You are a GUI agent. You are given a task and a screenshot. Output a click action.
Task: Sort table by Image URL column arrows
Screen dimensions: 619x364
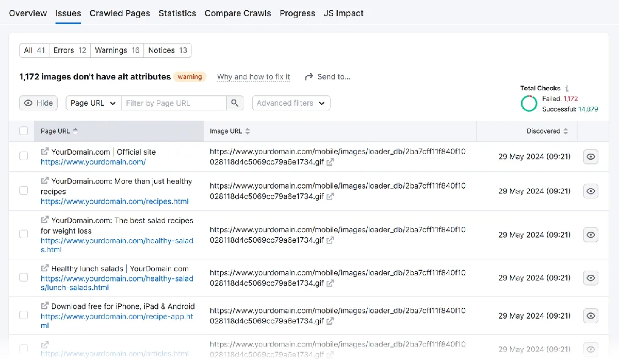pyautogui.click(x=248, y=131)
